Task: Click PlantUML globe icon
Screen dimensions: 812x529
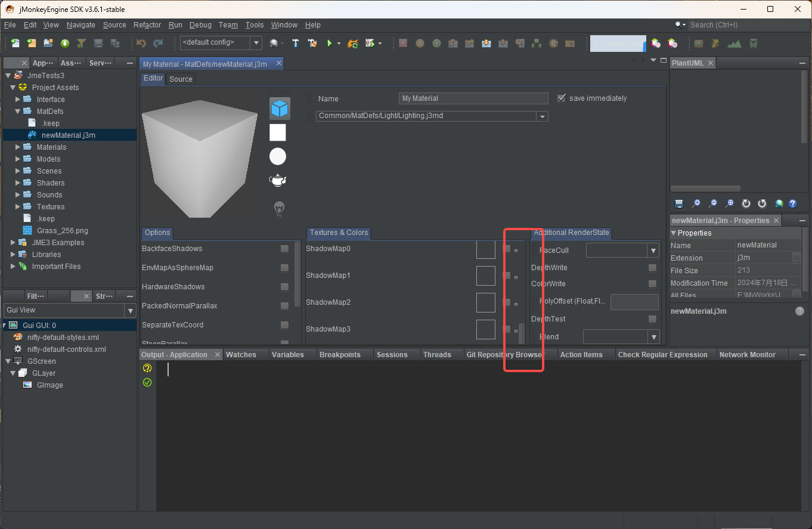Action: coord(779,203)
